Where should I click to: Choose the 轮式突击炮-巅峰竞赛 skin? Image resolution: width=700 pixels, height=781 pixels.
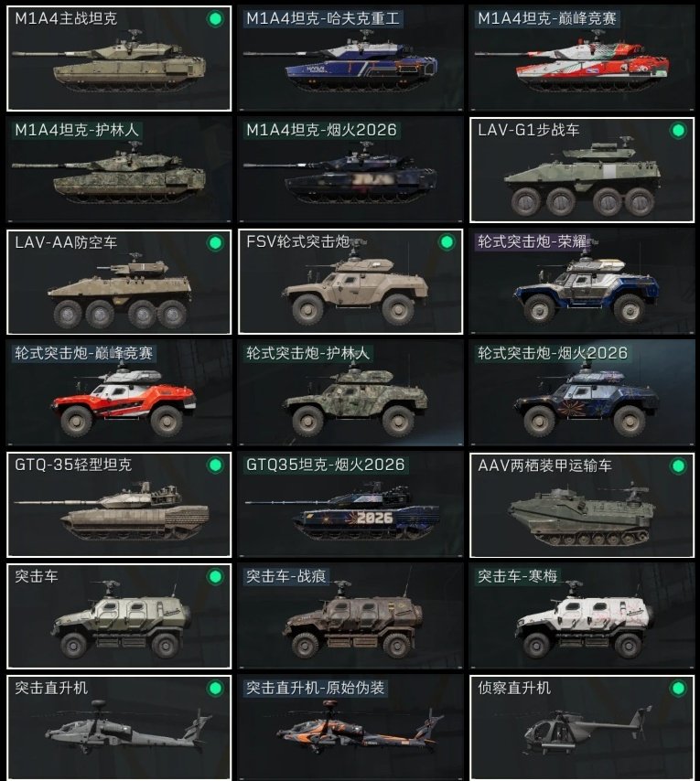click(x=119, y=393)
